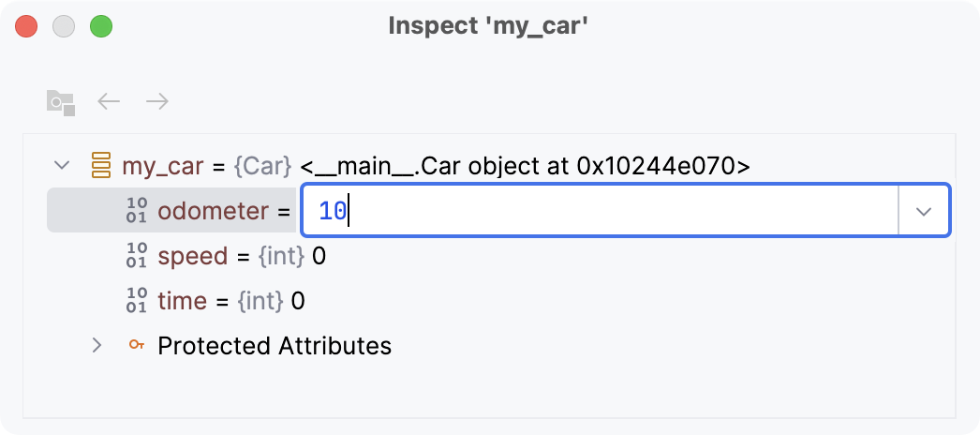This screenshot has height=435, width=980.
Task: Click the odometer binary field icon
Action: [137, 211]
